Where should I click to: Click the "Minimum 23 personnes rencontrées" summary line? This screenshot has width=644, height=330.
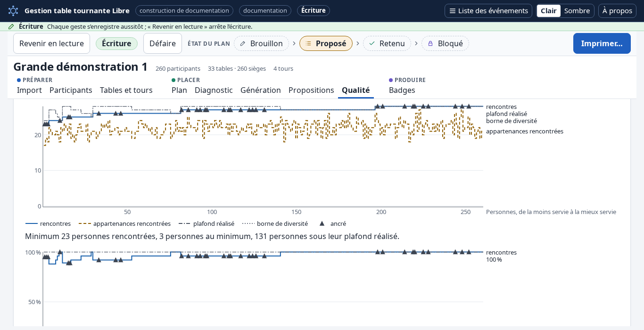click(x=212, y=236)
